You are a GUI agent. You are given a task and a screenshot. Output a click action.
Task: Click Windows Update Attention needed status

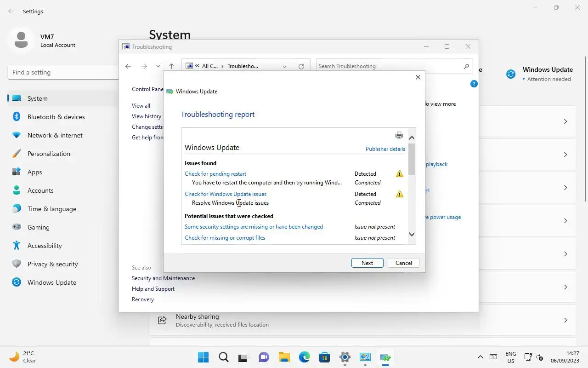click(x=539, y=74)
